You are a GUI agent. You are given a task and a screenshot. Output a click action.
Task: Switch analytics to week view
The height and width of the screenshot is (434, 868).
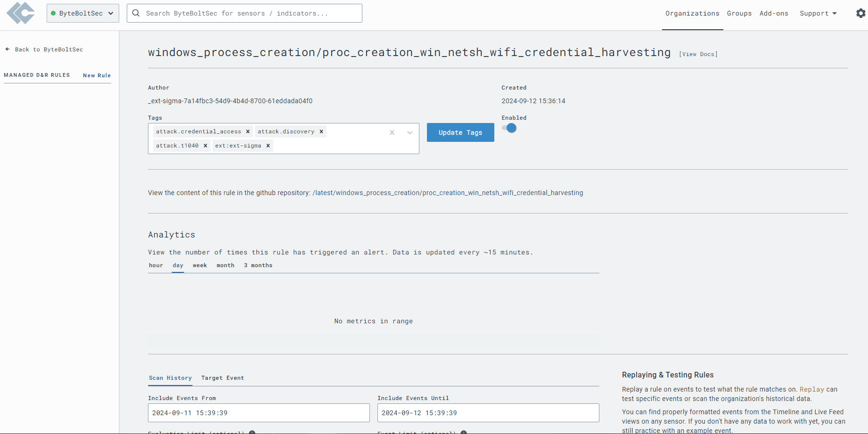coord(200,265)
